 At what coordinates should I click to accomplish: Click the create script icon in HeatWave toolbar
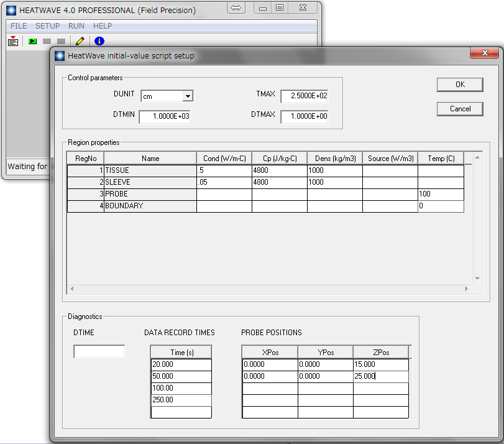(13, 41)
